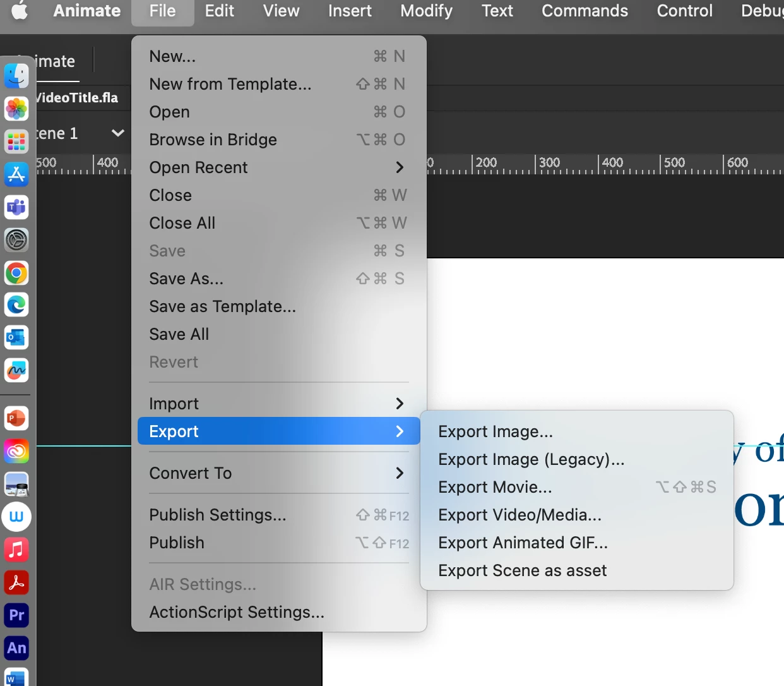Select Export Scene as asset
Image resolution: width=784 pixels, height=686 pixels.
577,570
